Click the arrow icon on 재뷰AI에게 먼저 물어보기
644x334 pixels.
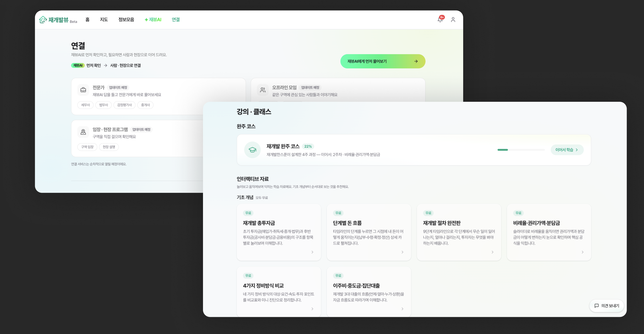click(x=416, y=61)
